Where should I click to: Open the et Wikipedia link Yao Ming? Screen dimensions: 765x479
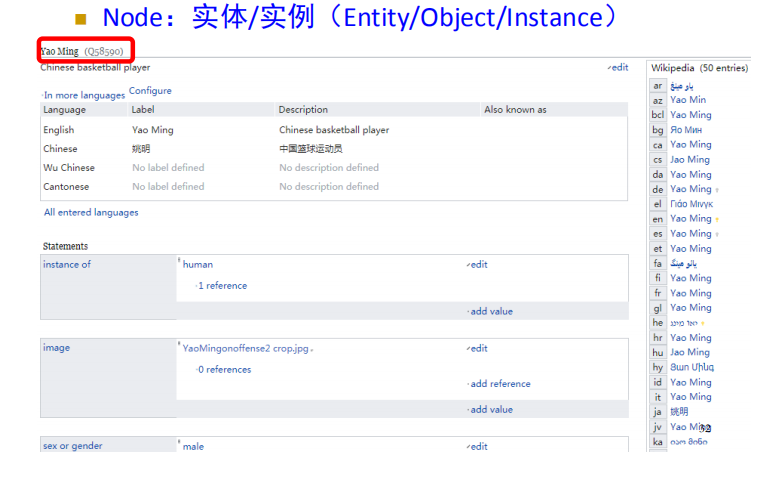(691, 248)
